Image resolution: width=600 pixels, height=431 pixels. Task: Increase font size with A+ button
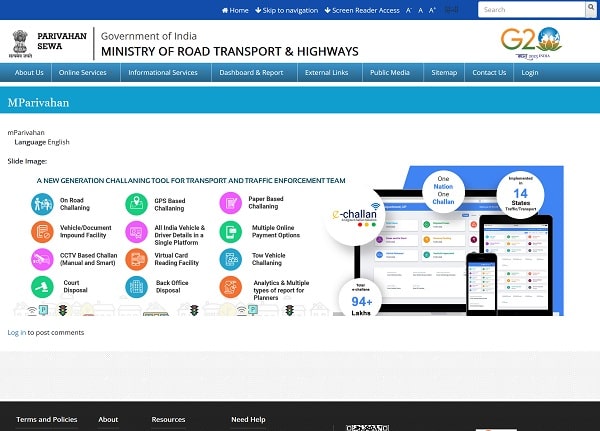click(432, 10)
